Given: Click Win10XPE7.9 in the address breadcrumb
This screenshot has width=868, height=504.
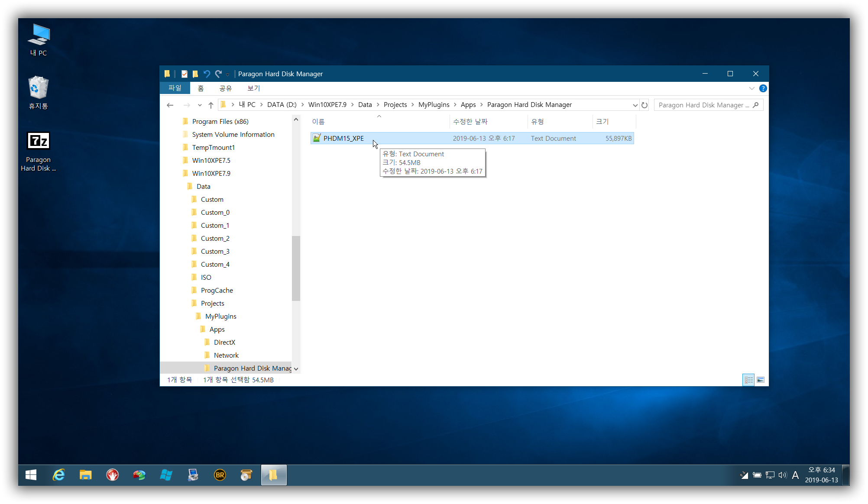Looking at the screenshot, I should point(327,105).
